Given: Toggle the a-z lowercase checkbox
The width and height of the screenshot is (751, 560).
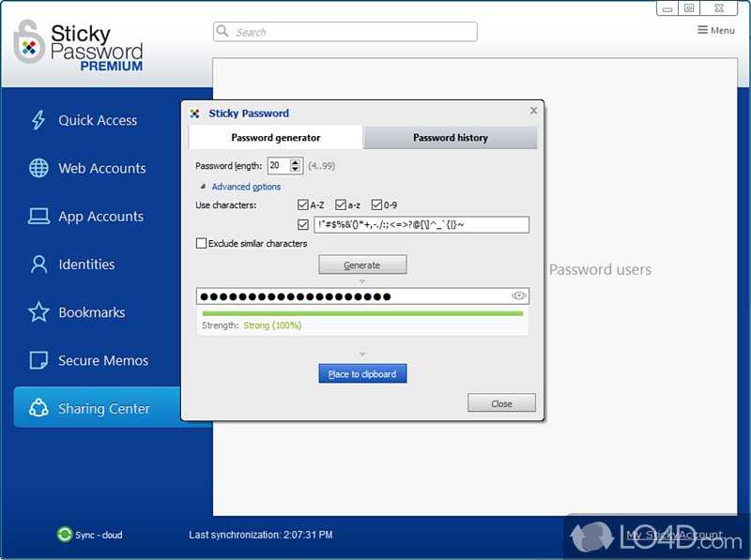Looking at the screenshot, I should point(341,204).
